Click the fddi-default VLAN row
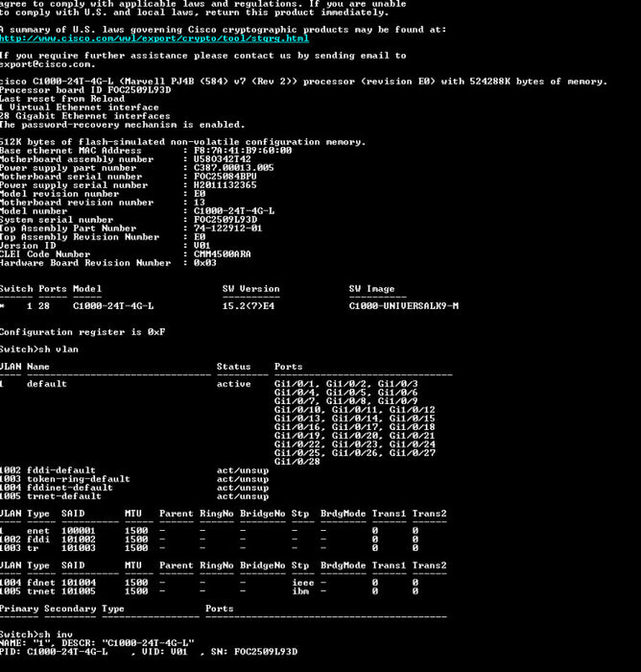Image resolution: width=641 pixels, height=672 pixels. [x=134, y=470]
